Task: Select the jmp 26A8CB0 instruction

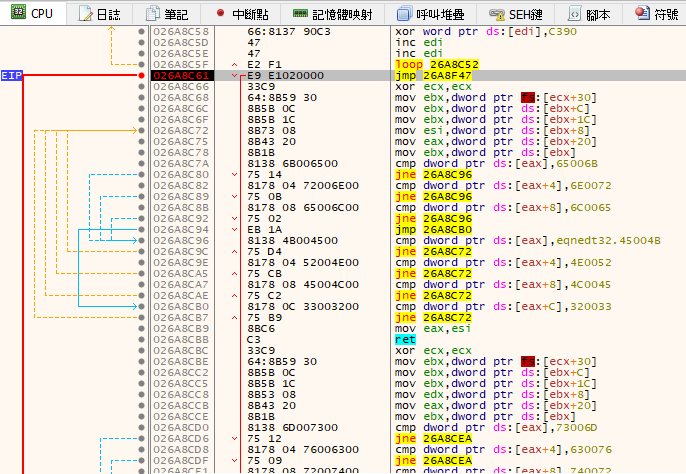Action: point(433,229)
